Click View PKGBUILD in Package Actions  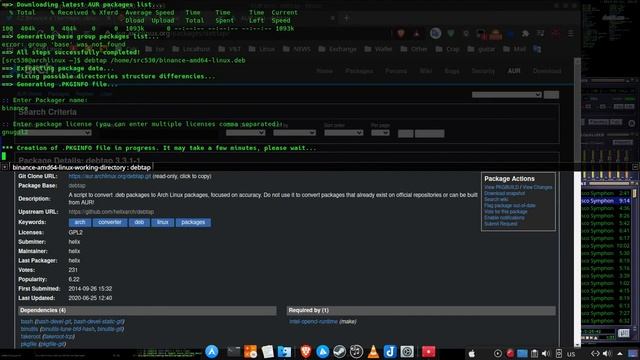click(501, 187)
